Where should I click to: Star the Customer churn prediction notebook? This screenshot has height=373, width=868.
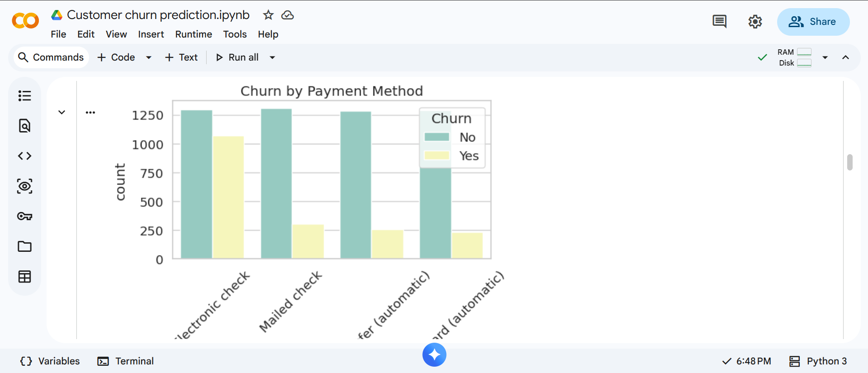(268, 15)
